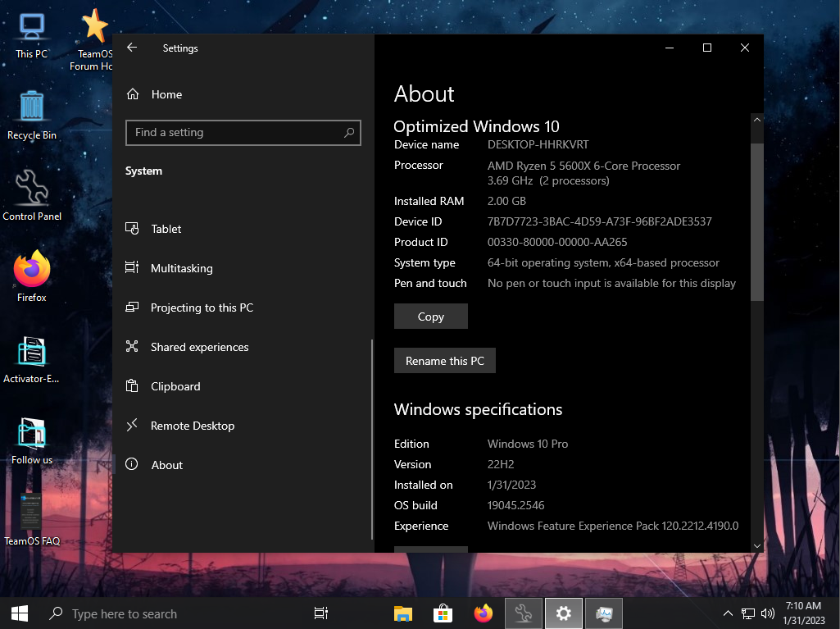840x629 pixels.
Task: Click the network icon in system tray
Action: (748, 613)
